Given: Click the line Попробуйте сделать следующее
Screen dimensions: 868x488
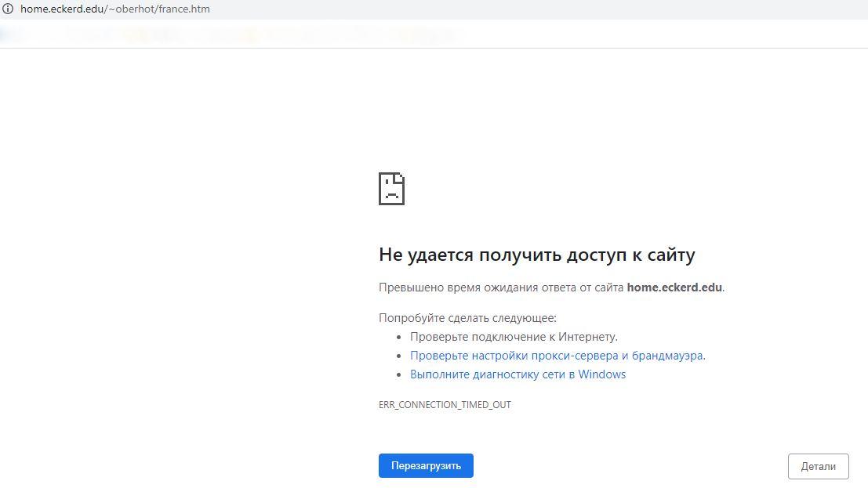Looking at the screenshot, I should pyautogui.click(x=467, y=318).
